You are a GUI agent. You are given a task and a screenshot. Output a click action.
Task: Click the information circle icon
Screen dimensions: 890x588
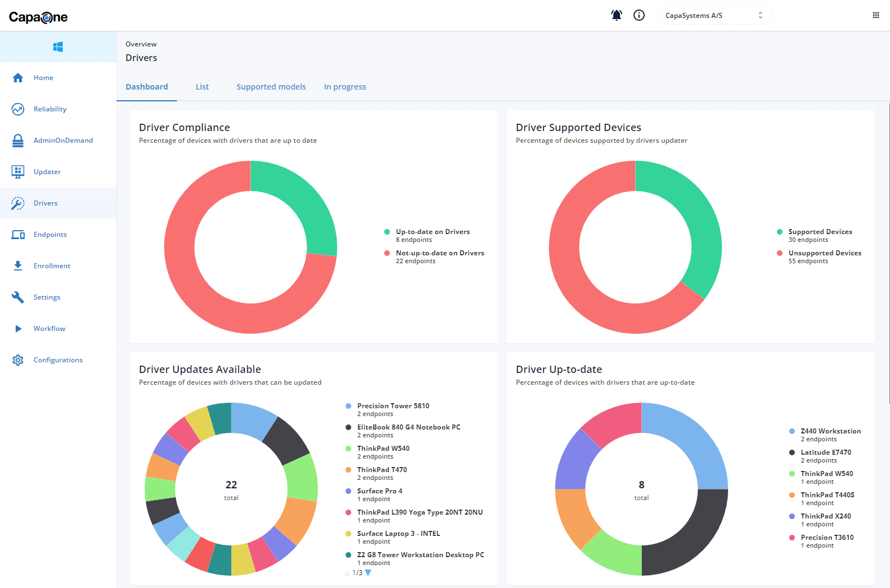click(639, 15)
